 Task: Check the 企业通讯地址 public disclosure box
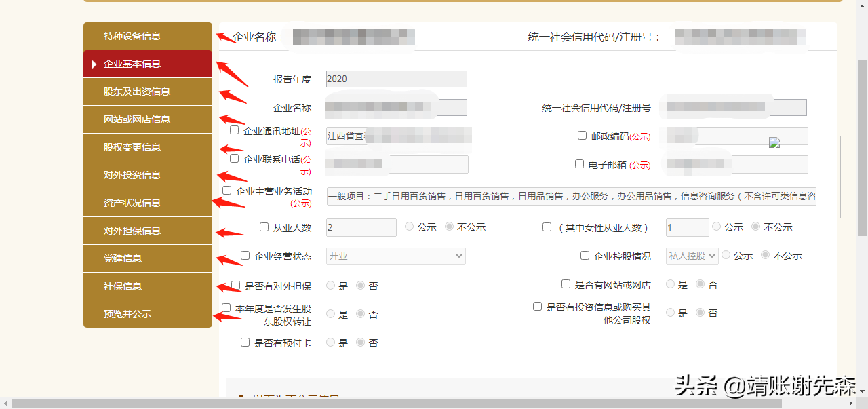[x=234, y=129]
